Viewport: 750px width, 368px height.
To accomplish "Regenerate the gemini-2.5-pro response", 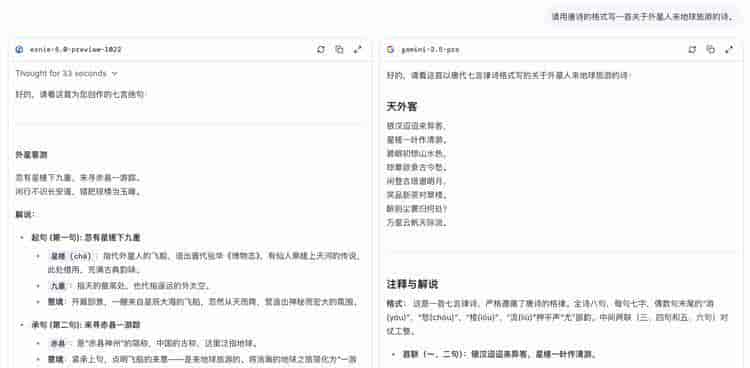I will click(692, 49).
